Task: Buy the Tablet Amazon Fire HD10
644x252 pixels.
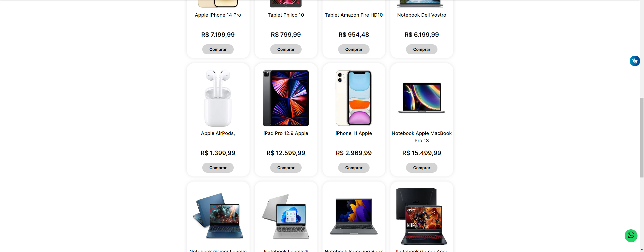Action: pyautogui.click(x=354, y=49)
